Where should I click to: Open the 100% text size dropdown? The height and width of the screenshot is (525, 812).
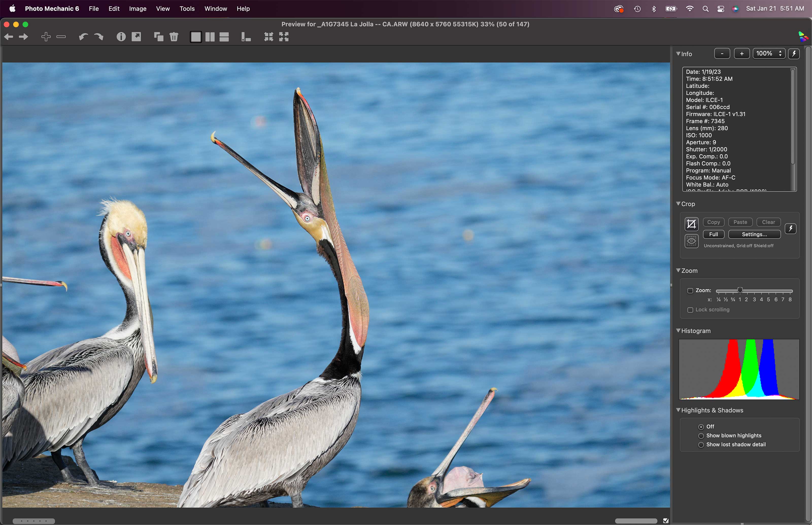[769, 54]
